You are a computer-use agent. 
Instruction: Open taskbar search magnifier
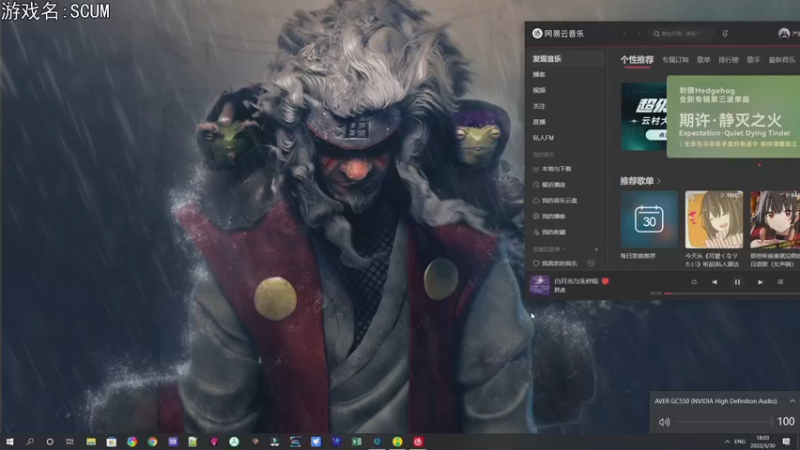click(30, 442)
